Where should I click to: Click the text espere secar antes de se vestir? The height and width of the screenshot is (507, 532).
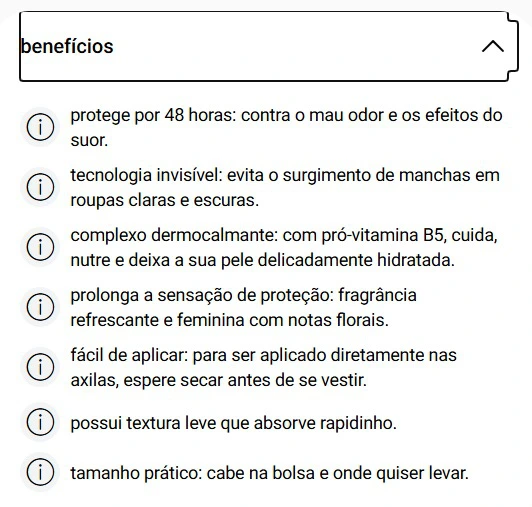(x=245, y=380)
